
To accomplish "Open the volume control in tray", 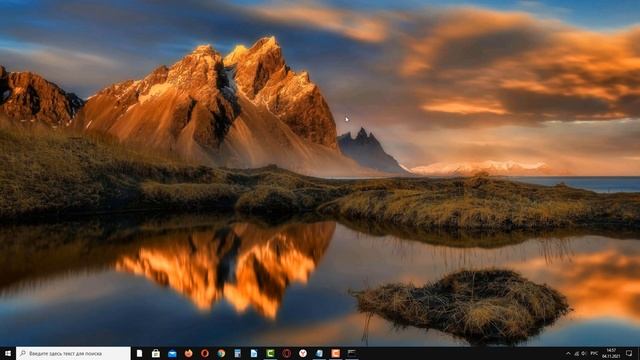I will pyautogui.click(x=584, y=353).
